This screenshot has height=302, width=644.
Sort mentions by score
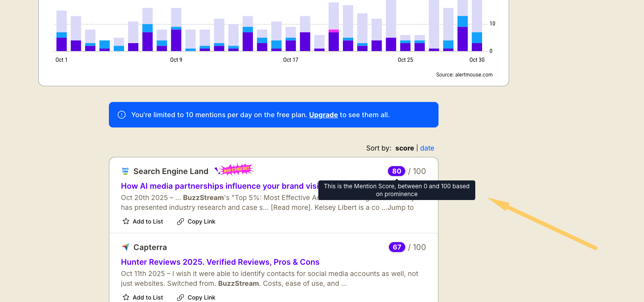pos(405,148)
